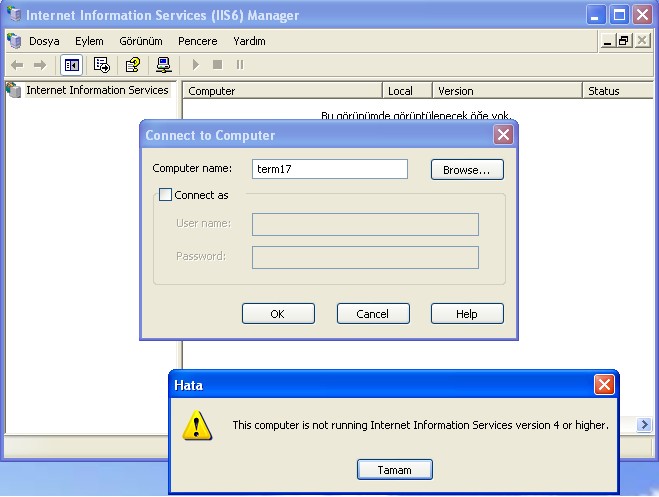Viewport: 659px width, 497px height.
Task: Click the Start item play icon
Action: pos(196,65)
